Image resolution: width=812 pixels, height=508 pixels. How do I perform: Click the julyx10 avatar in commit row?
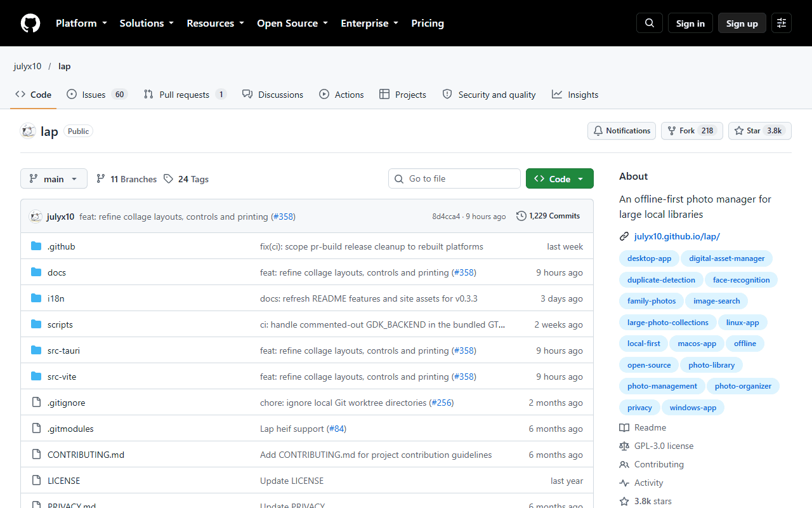pyautogui.click(x=36, y=217)
